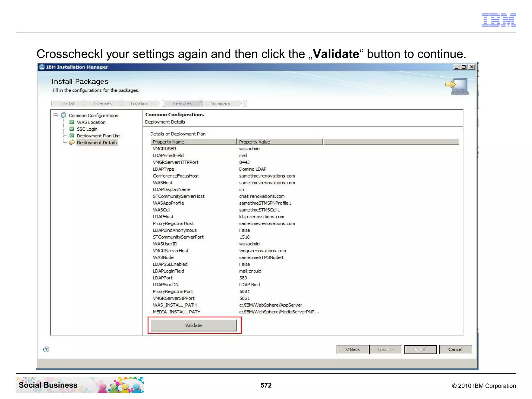Select the ConferenceFocusHost row
The height and width of the screenshot is (399, 532).
(304, 176)
